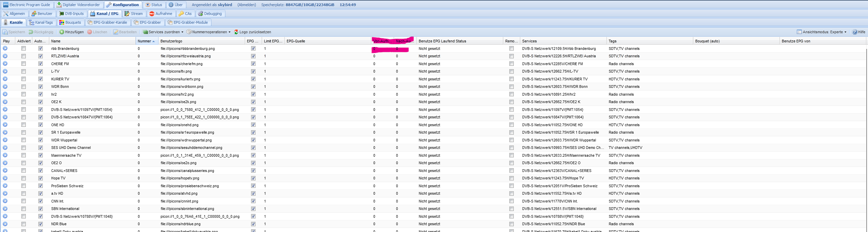Screen dimensions: 868x232
Task: Select the file:///picons/hr2.png logo cell
Action: click(x=202, y=94)
